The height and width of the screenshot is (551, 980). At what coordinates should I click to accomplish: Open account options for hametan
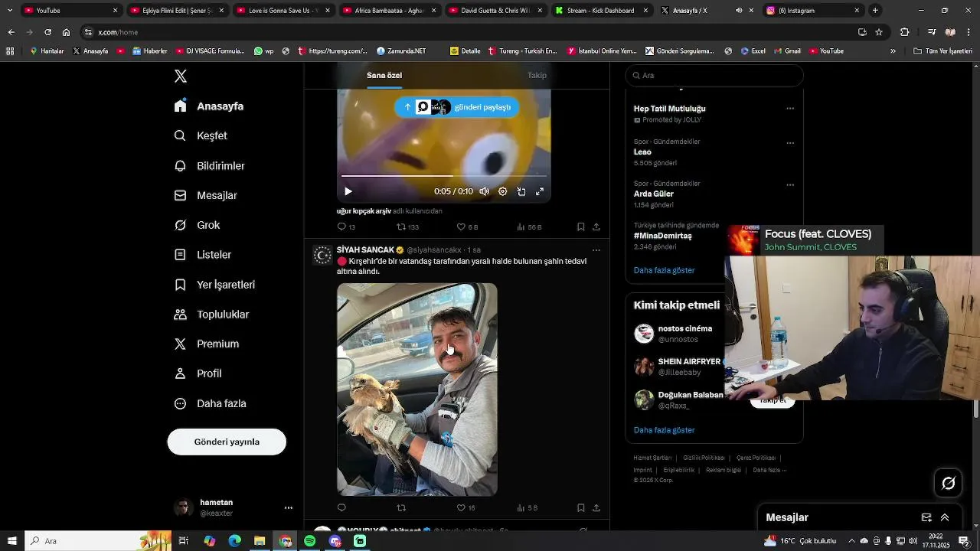289,507
